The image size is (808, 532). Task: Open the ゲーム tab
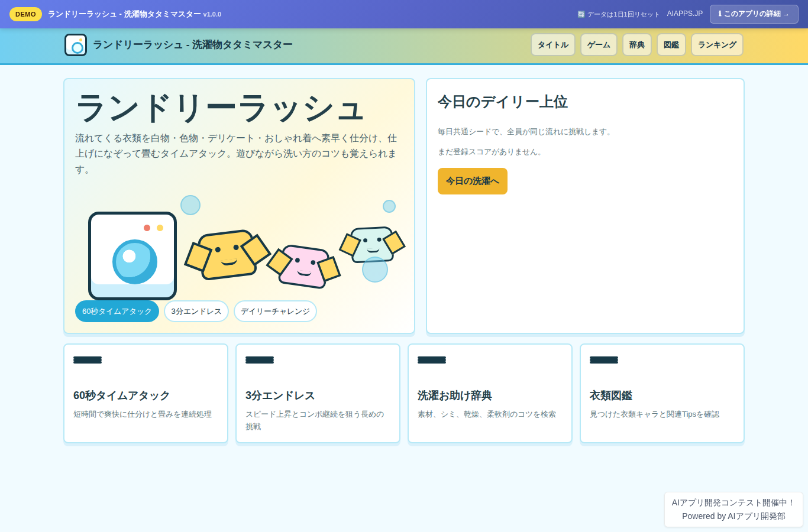[x=599, y=45]
